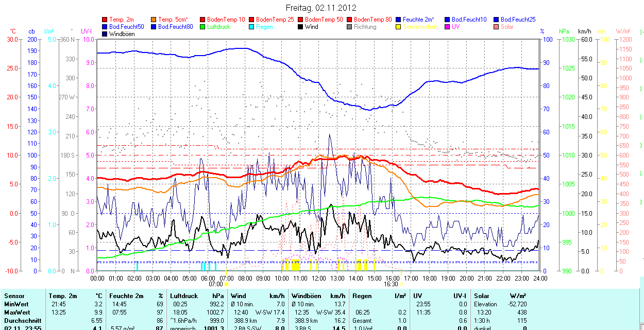Click the '00:00' hour tick on time axis

(97, 278)
